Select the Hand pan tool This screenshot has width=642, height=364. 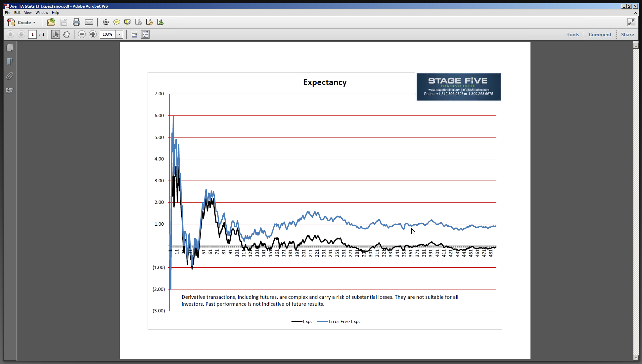(x=67, y=34)
